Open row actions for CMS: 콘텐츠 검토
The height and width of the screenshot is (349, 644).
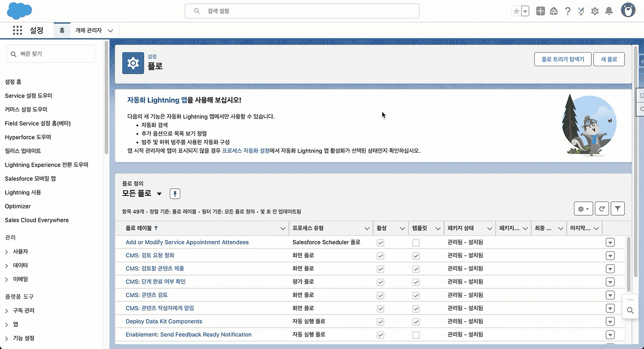click(x=610, y=295)
